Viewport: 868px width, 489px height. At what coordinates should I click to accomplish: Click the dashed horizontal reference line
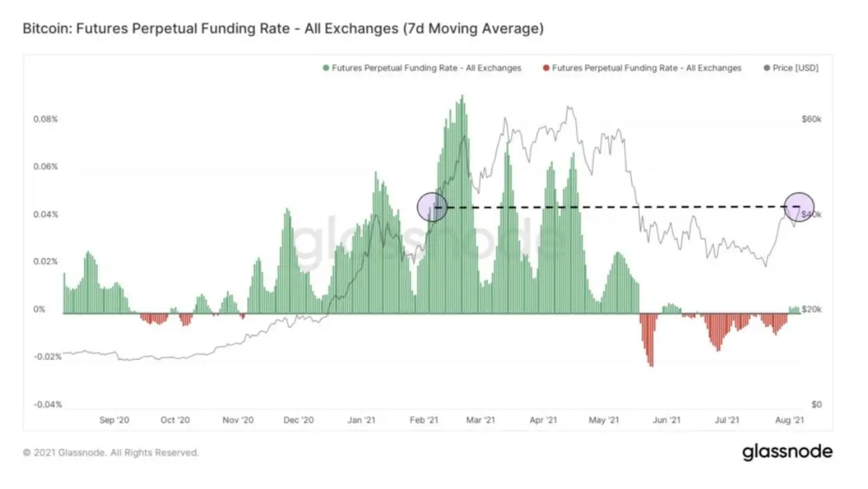point(615,206)
